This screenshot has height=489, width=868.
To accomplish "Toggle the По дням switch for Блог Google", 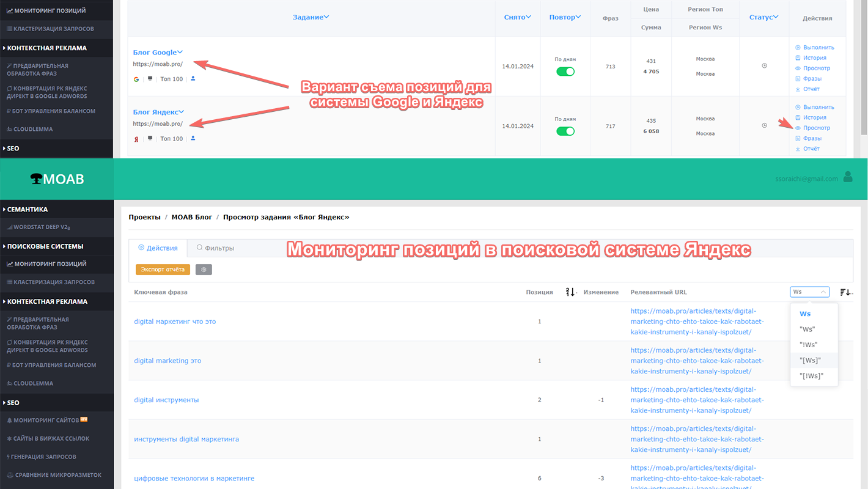I will tap(565, 72).
